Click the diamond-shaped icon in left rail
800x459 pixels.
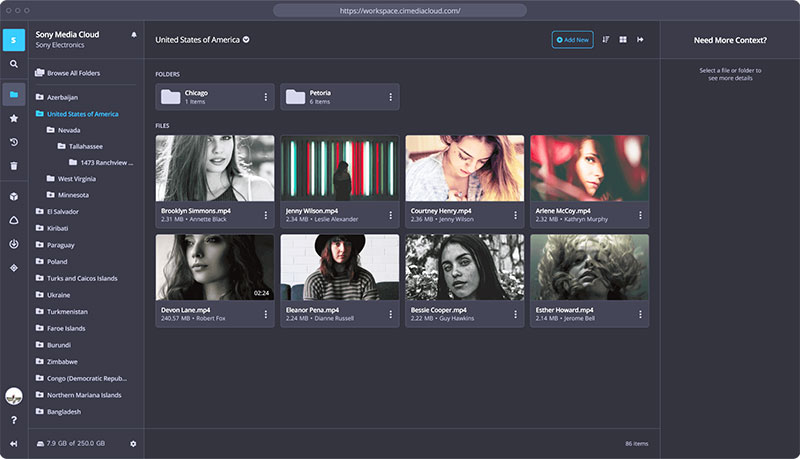[14, 268]
